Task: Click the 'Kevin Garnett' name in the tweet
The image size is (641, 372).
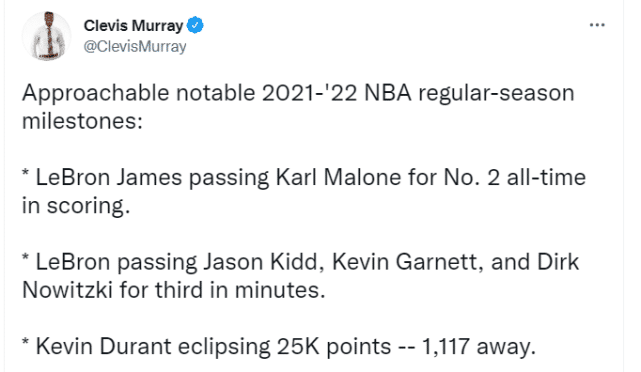Action: 404,262
